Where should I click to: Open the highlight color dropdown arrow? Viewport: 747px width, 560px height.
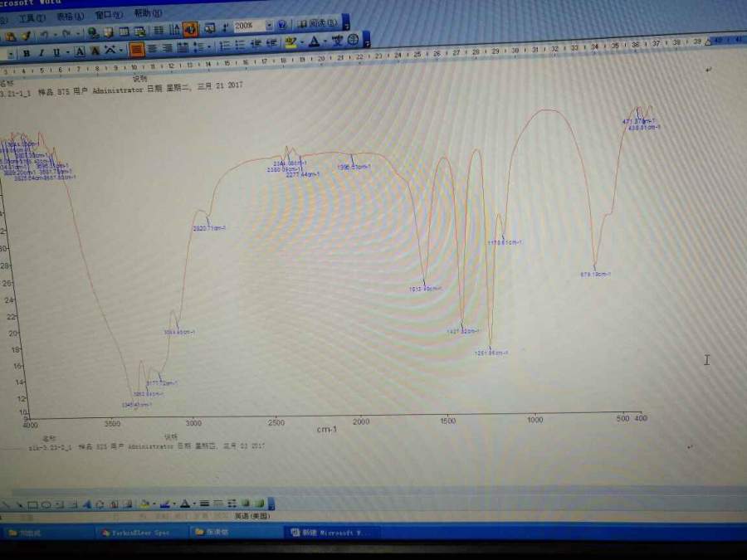point(302,42)
